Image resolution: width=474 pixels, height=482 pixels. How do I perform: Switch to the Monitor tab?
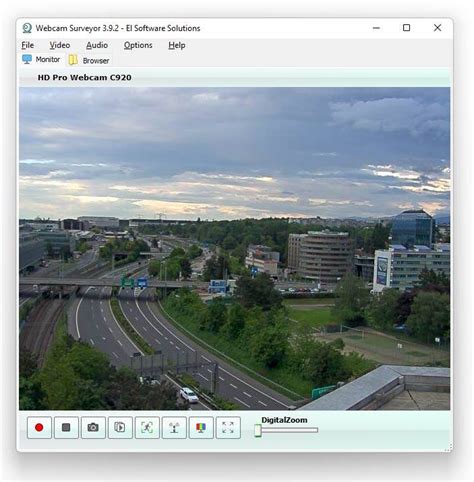tap(41, 60)
